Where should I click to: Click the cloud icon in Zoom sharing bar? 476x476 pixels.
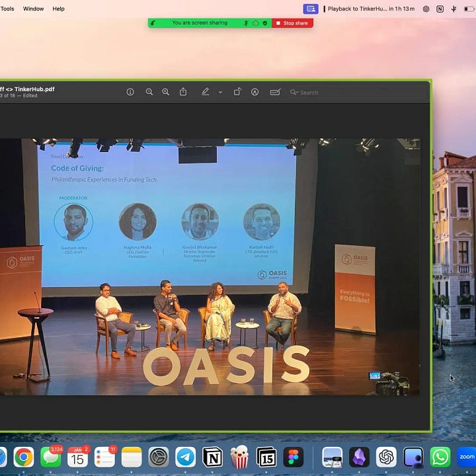click(x=256, y=23)
